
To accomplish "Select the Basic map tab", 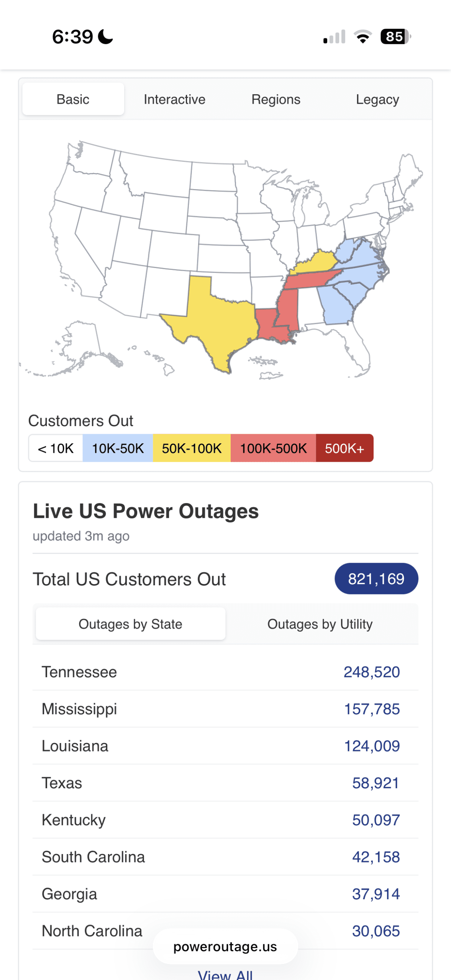I will click(x=73, y=100).
